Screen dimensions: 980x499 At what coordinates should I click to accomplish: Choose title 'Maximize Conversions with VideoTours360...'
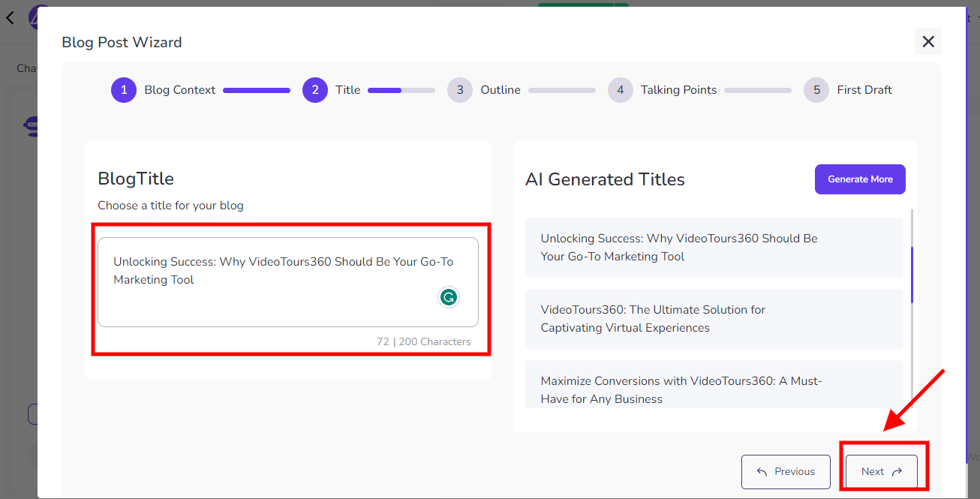click(714, 384)
